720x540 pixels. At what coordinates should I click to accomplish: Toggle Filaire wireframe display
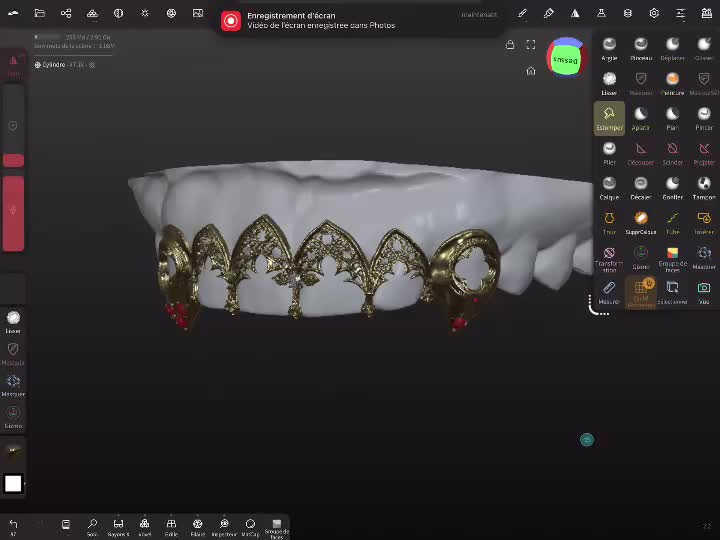coord(197,526)
